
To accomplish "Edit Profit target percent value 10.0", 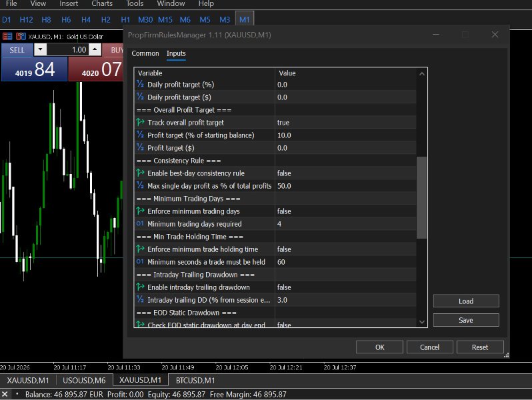I will click(x=346, y=135).
